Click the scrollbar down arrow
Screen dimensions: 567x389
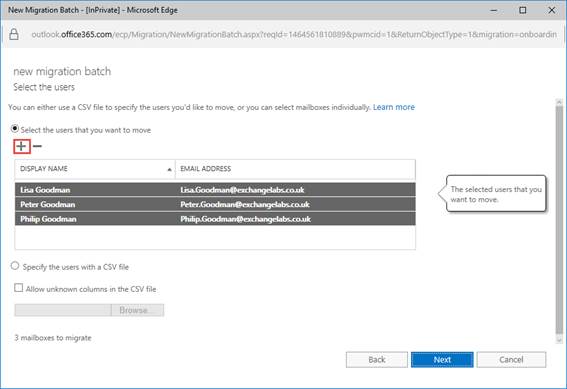[x=559, y=340]
